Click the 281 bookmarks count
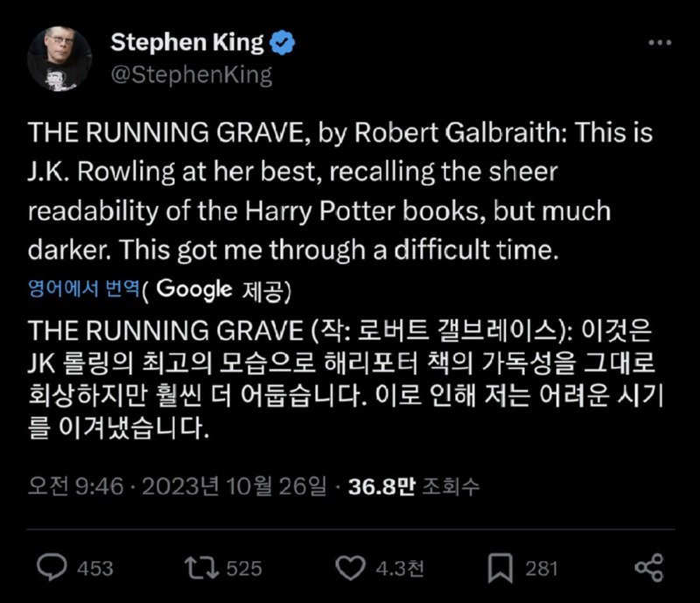This screenshot has height=603, width=700. tap(542, 569)
